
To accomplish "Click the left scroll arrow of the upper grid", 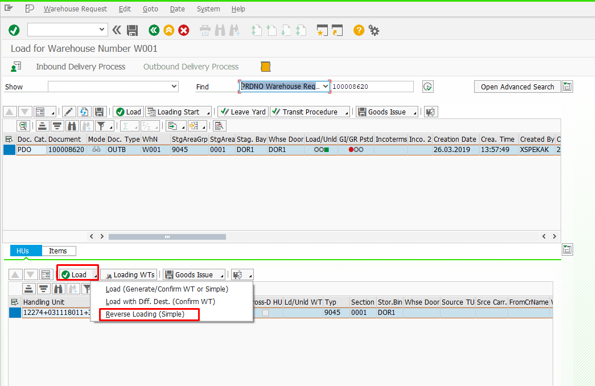I will 91,236.
